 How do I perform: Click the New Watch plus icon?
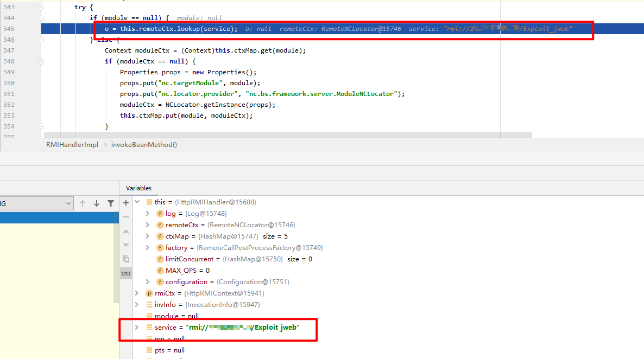(126, 202)
